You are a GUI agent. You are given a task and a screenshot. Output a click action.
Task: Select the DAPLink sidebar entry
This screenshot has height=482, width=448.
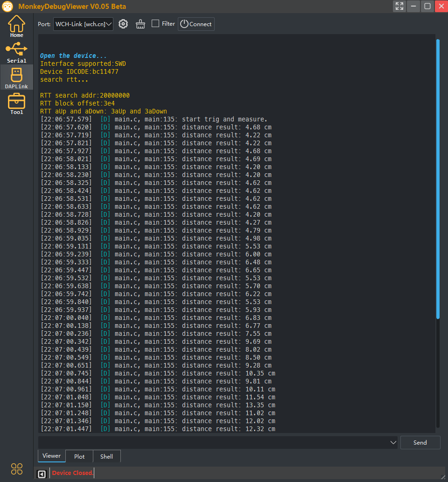(17, 78)
